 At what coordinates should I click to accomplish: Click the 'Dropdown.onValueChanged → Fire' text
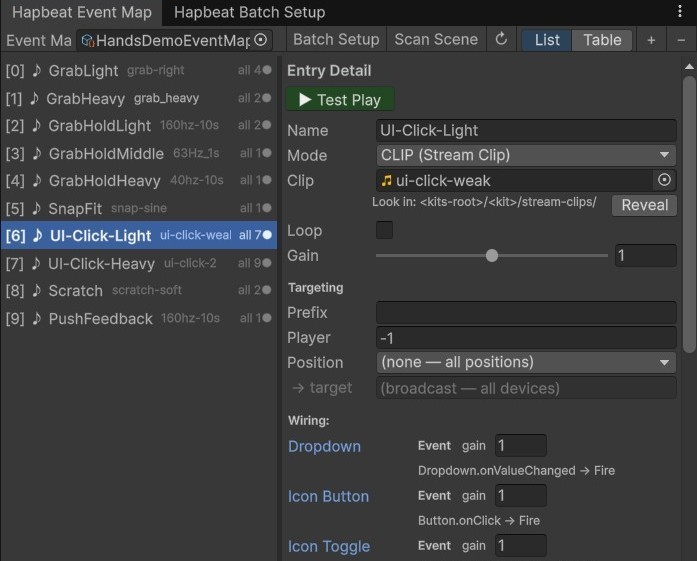click(x=516, y=471)
